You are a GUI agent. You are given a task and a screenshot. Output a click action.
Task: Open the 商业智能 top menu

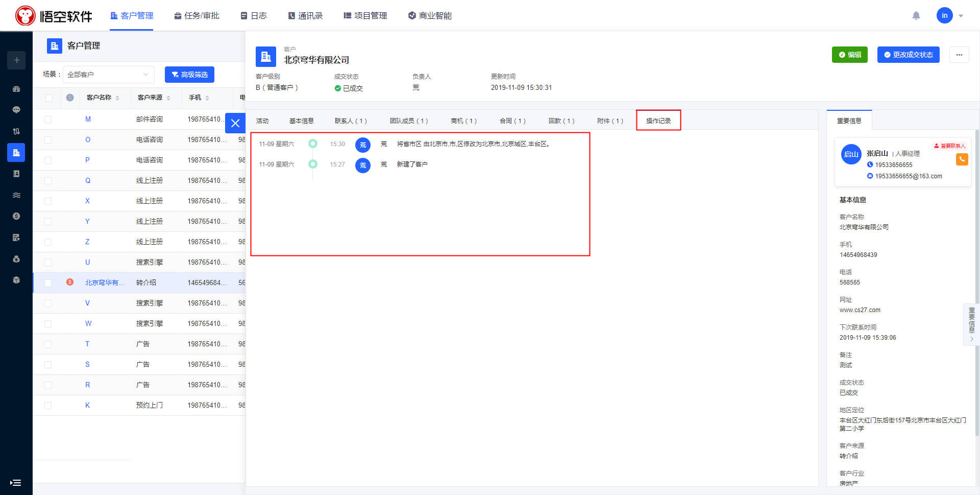(430, 16)
